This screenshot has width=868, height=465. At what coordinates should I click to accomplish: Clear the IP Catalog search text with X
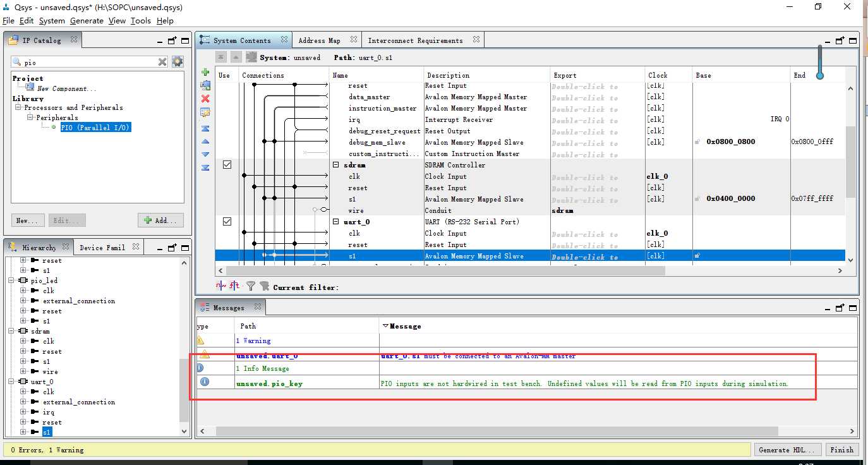pyautogui.click(x=162, y=62)
